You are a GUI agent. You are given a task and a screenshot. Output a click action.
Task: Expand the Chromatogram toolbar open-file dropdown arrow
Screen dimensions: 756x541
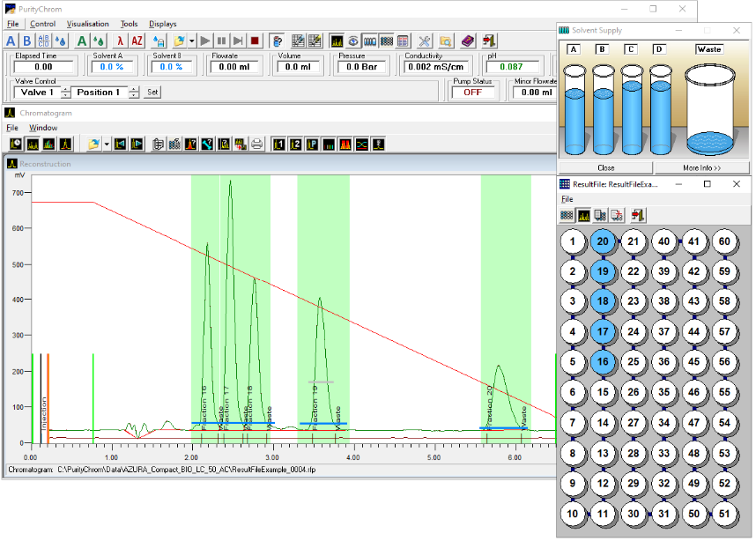[107, 144]
